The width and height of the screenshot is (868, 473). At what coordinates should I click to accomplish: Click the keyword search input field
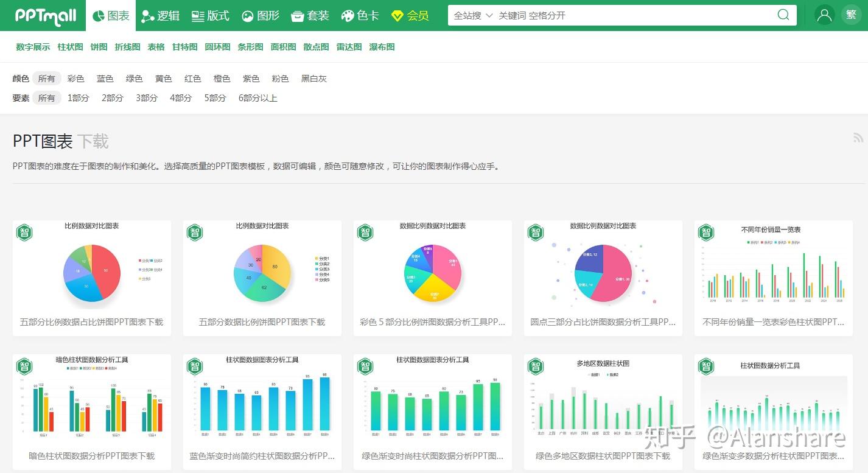[x=633, y=16]
